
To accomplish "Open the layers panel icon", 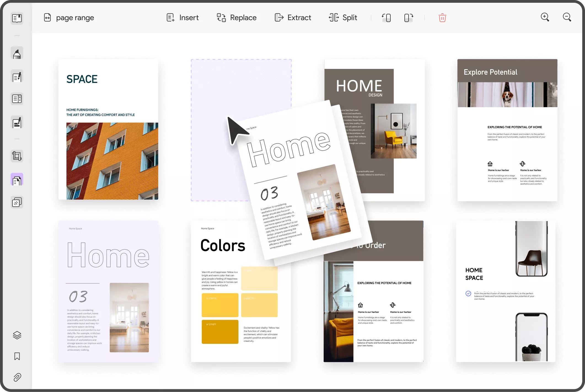I will pyautogui.click(x=17, y=335).
